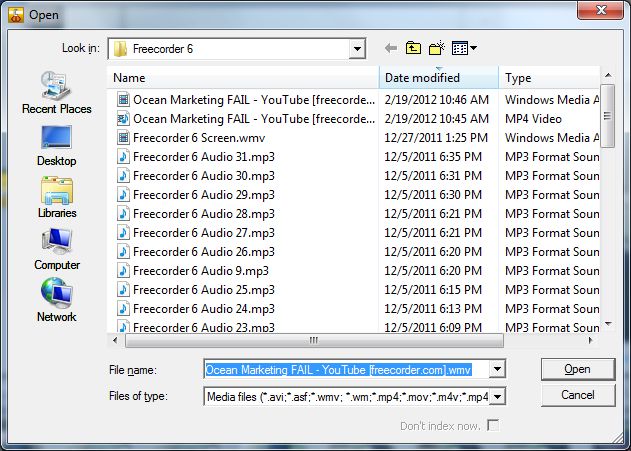This screenshot has width=631, height=451.
Task: Click the vertical scrollbar up arrow
Action: (608, 75)
